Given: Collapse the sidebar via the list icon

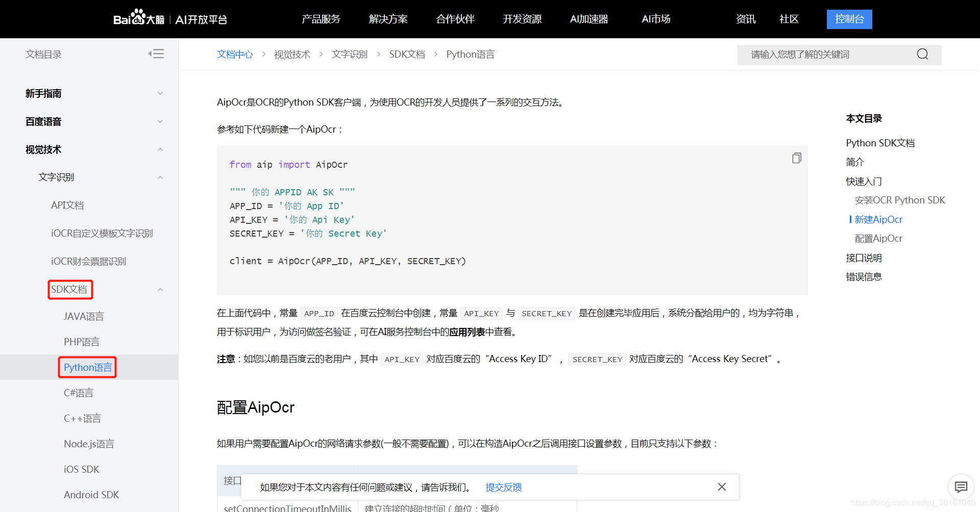Looking at the screenshot, I should [x=157, y=53].
